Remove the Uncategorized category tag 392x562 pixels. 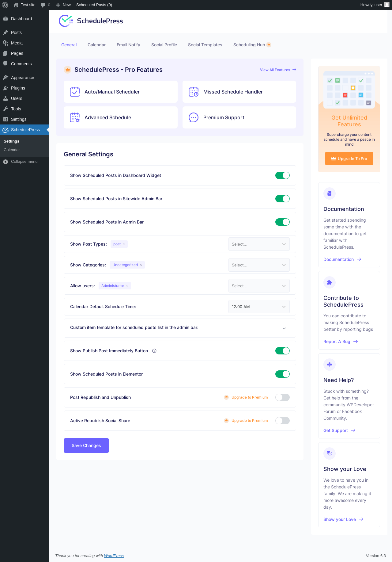point(141,265)
